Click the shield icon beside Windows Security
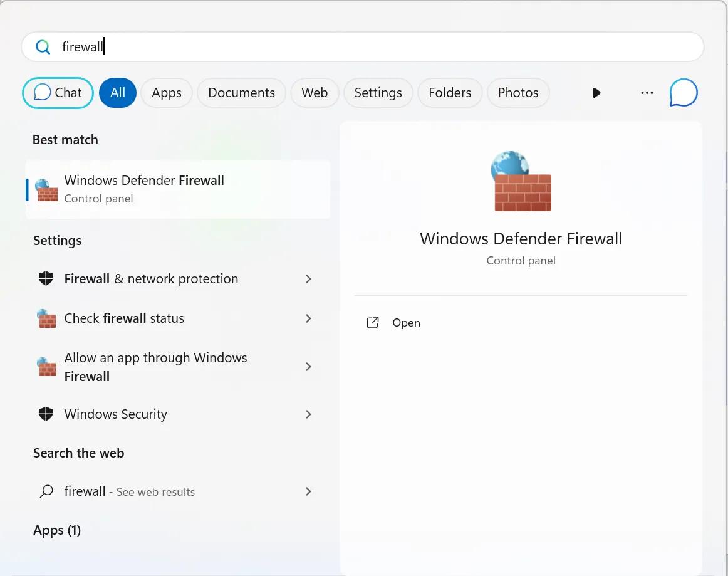 point(46,414)
